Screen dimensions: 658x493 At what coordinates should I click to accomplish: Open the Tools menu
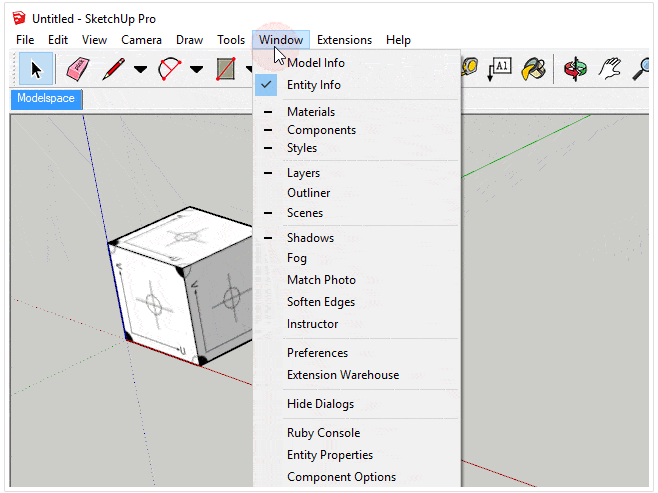[231, 40]
